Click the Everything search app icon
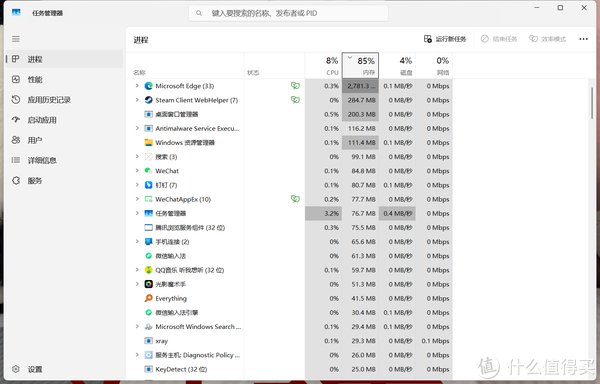Image resolution: width=600 pixels, height=384 pixels. click(148, 298)
